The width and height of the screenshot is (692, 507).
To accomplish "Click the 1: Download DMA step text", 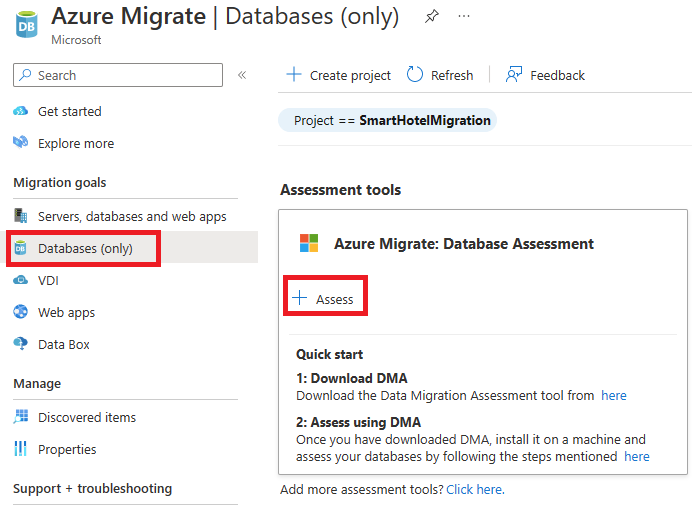I will (x=352, y=378).
